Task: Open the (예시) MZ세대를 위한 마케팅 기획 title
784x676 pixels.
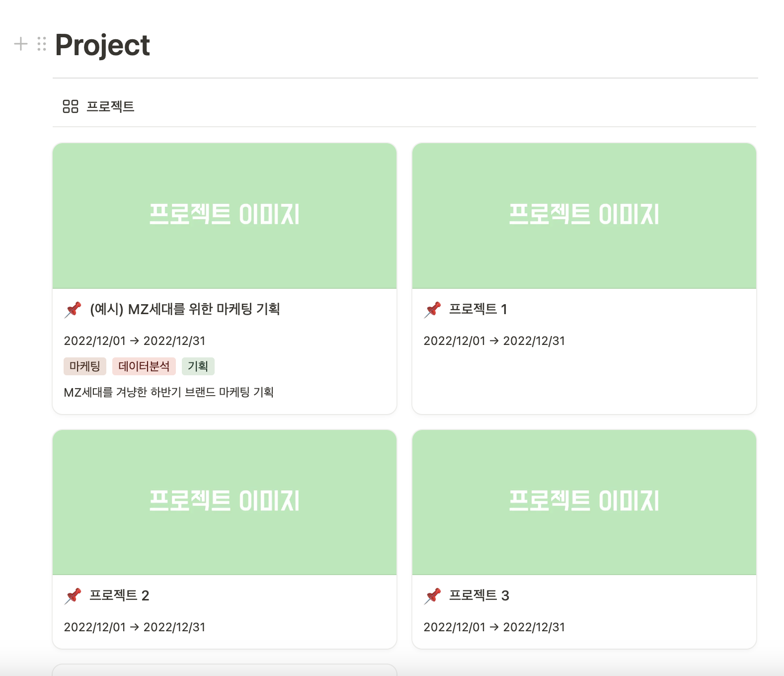Action: click(185, 309)
